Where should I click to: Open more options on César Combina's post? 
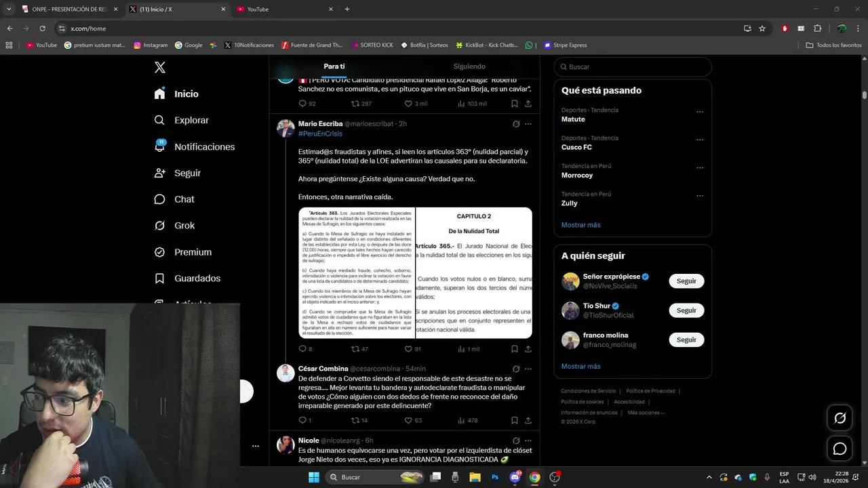click(528, 369)
